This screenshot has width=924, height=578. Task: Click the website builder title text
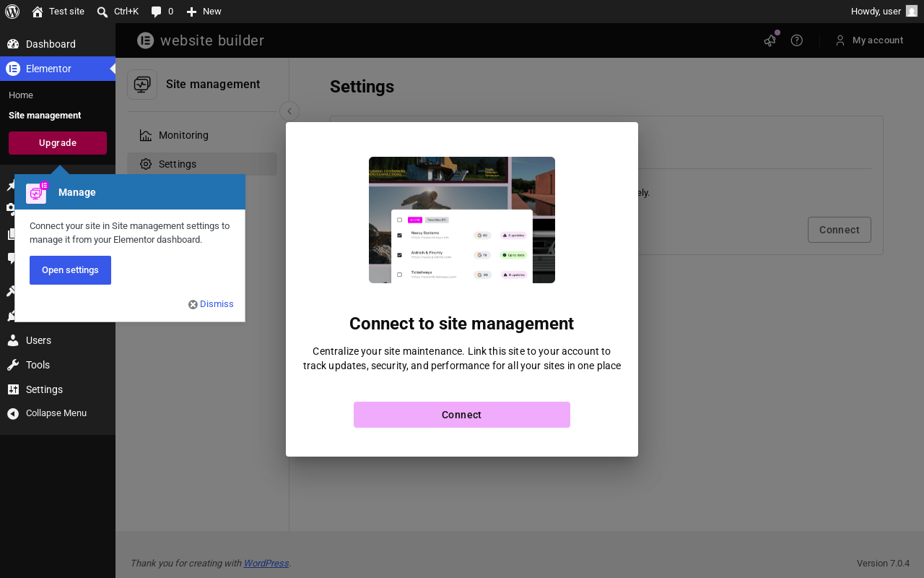click(x=212, y=40)
